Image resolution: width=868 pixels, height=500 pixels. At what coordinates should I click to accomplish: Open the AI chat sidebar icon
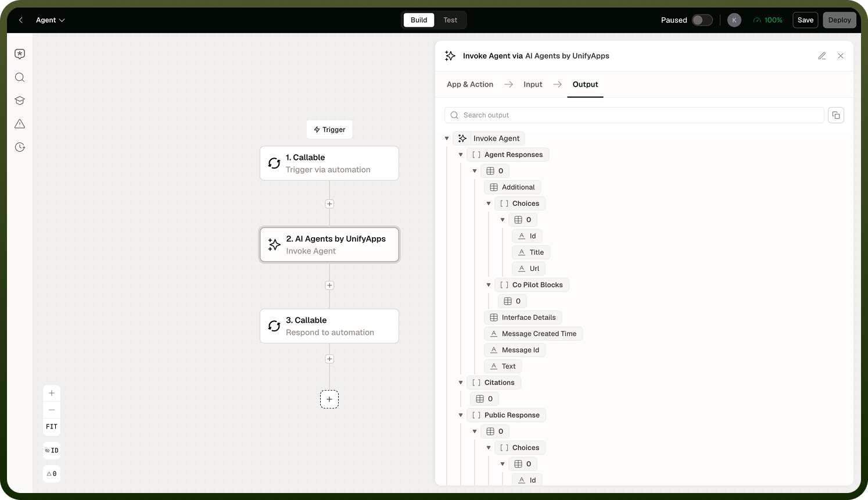pyautogui.click(x=20, y=54)
